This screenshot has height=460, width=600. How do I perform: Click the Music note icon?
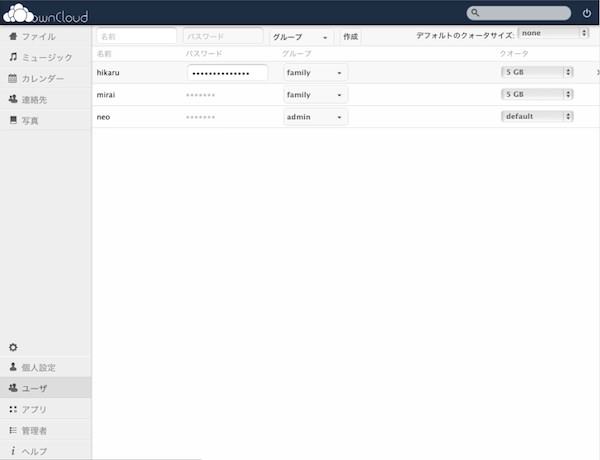click(x=13, y=57)
